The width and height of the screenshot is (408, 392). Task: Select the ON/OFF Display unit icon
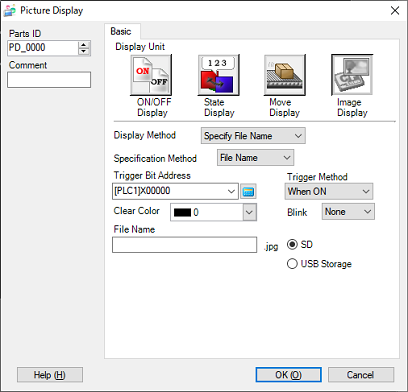[x=151, y=75]
